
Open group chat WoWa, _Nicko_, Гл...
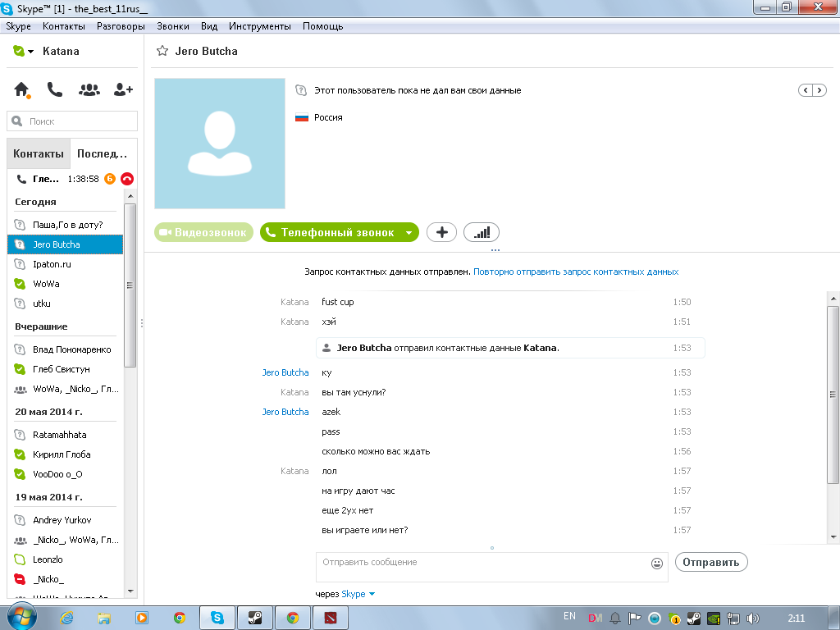[66, 389]
